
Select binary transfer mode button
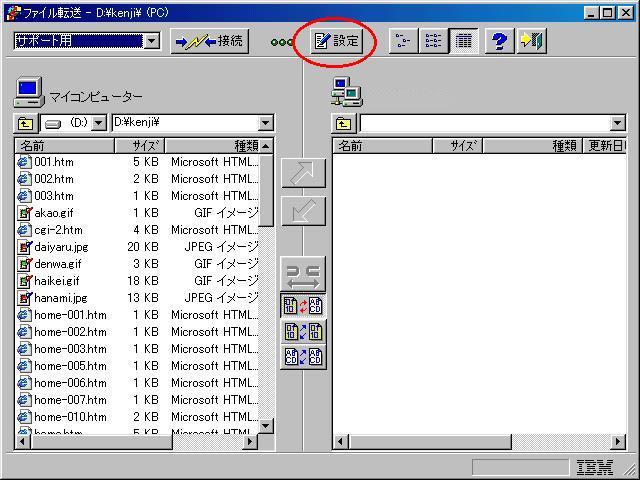pos(303,331)
